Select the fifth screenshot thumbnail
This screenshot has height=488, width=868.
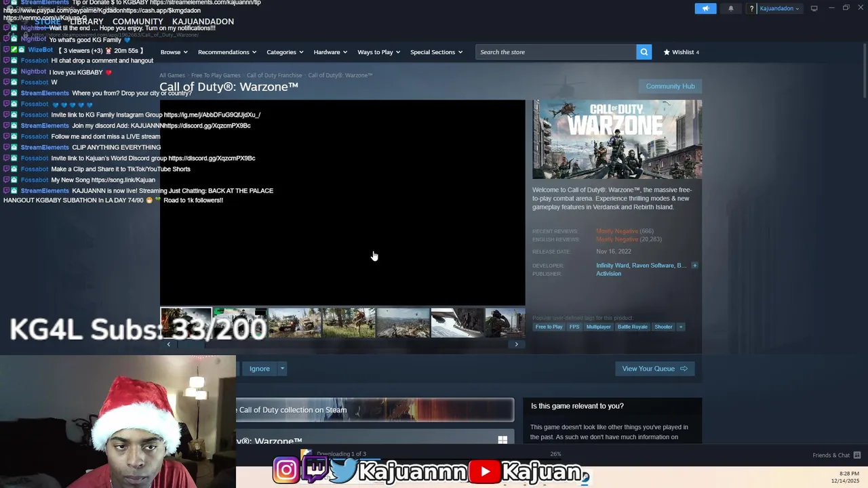click(403, 323)
